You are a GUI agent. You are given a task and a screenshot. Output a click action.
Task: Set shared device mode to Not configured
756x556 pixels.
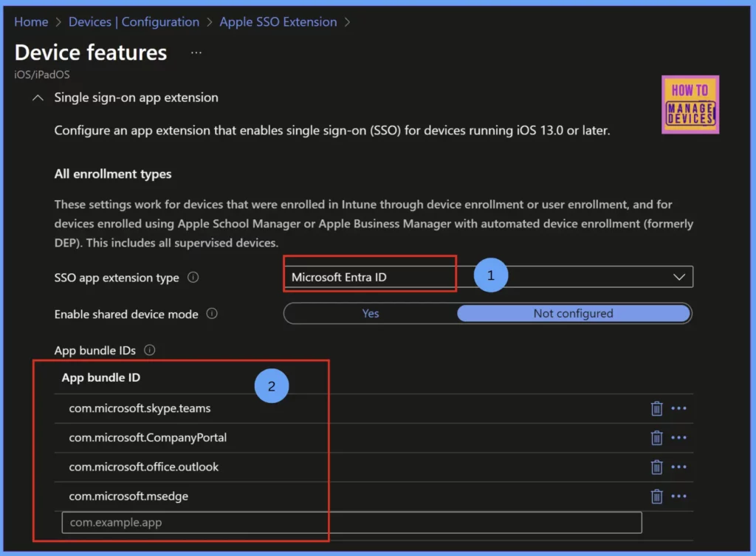point(573,314)
